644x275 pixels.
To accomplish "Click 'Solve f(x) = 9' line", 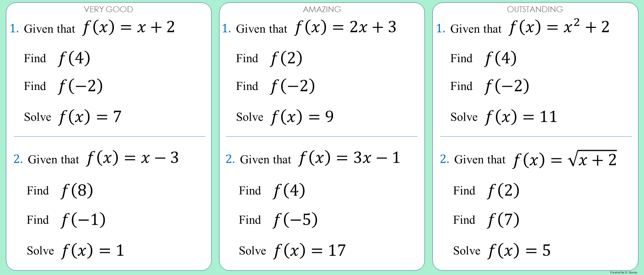I will (x=285, y=117).
